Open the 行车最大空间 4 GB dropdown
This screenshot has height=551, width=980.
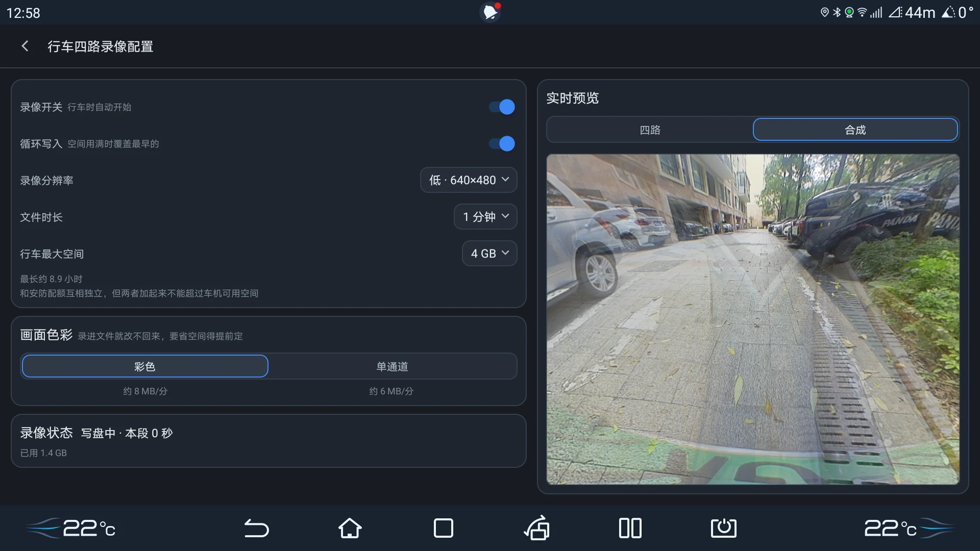489,254
